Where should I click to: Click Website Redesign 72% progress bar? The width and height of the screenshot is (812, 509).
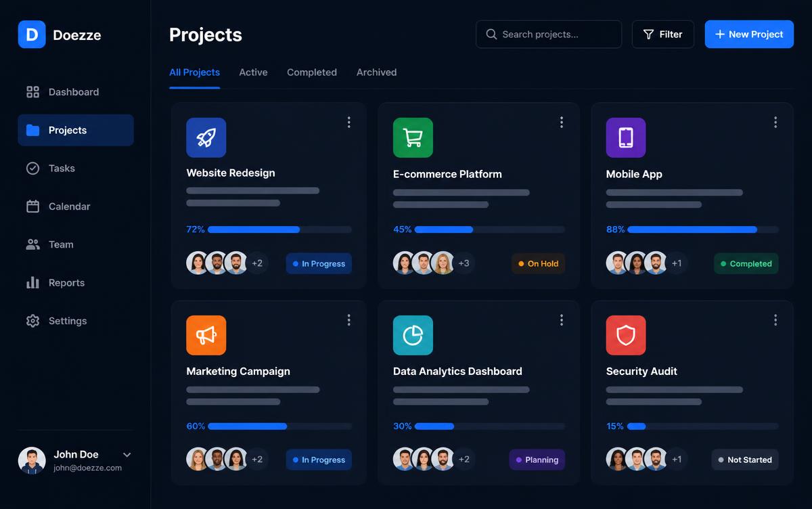pos(279,229)
